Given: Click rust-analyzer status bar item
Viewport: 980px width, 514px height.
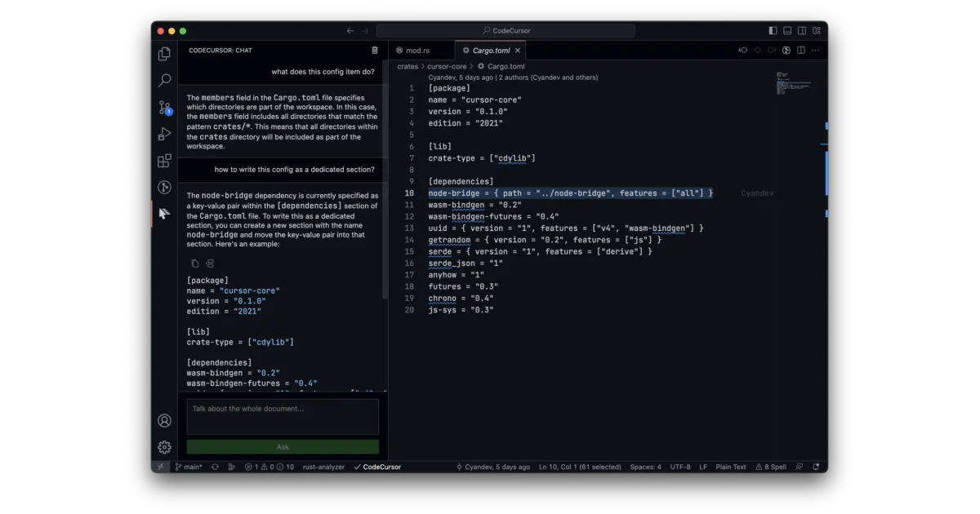Looking at the screenshot, I should tap(323, 467).
